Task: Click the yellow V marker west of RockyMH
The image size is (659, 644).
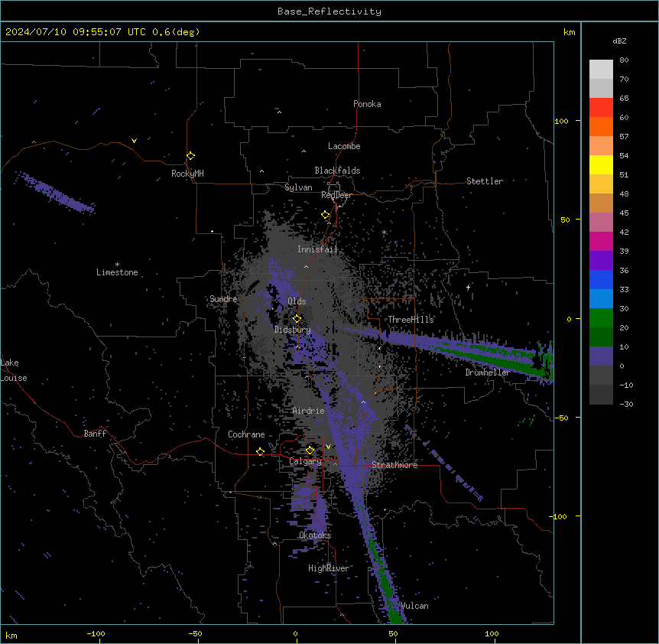Action: click(134, 141)
